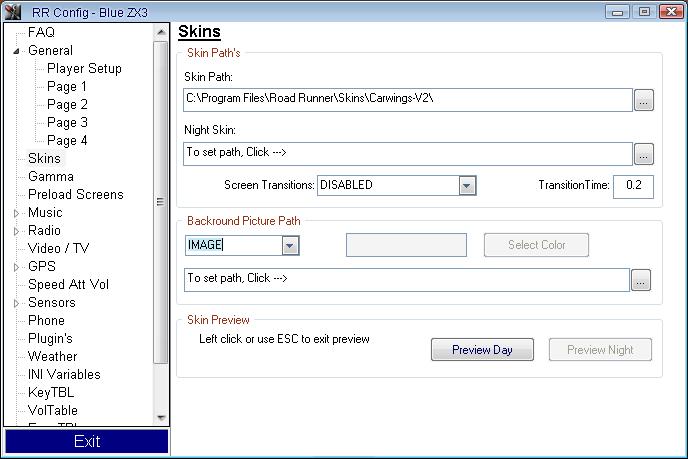Browse for the Night Skin path

pos(644,154)
